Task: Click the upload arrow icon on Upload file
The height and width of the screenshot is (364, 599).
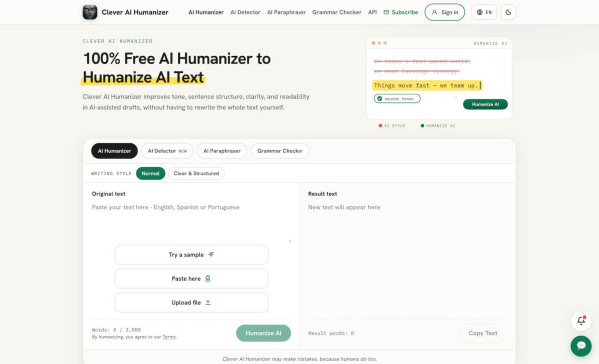Action: [x=208, y=302]
